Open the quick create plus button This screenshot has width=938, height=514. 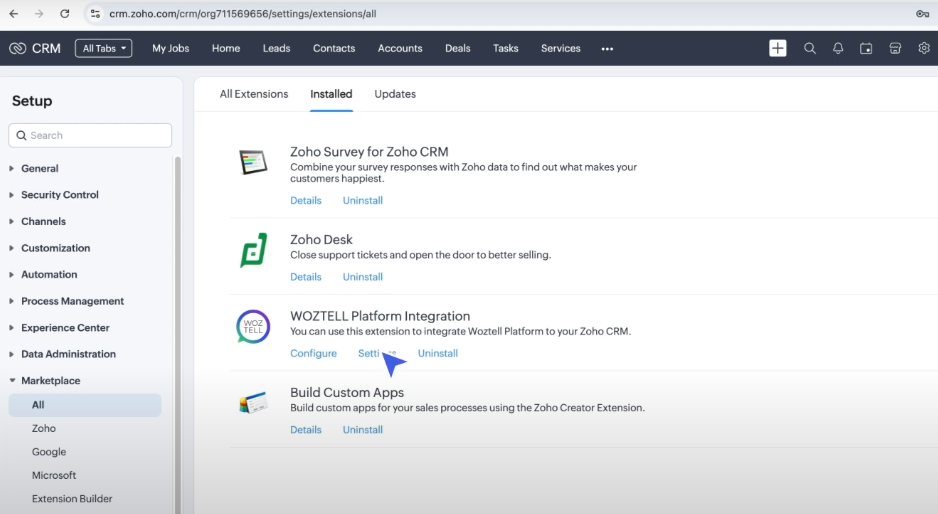778,48
